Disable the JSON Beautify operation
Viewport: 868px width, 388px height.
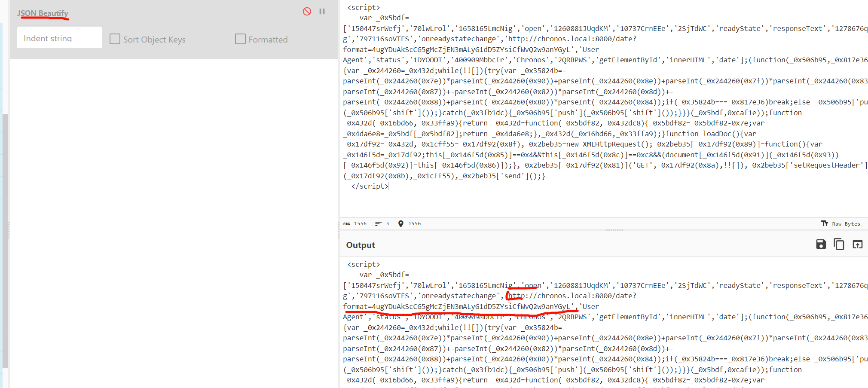coord(307,12)
